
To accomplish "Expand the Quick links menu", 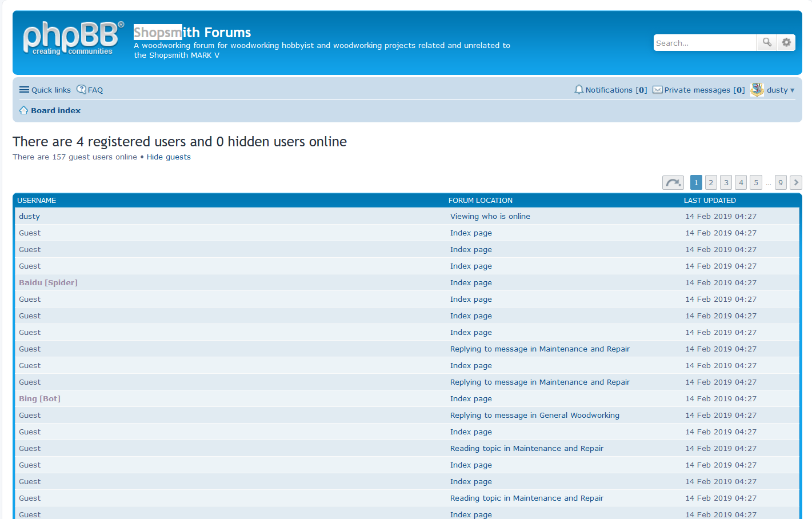I will point(45,90).
